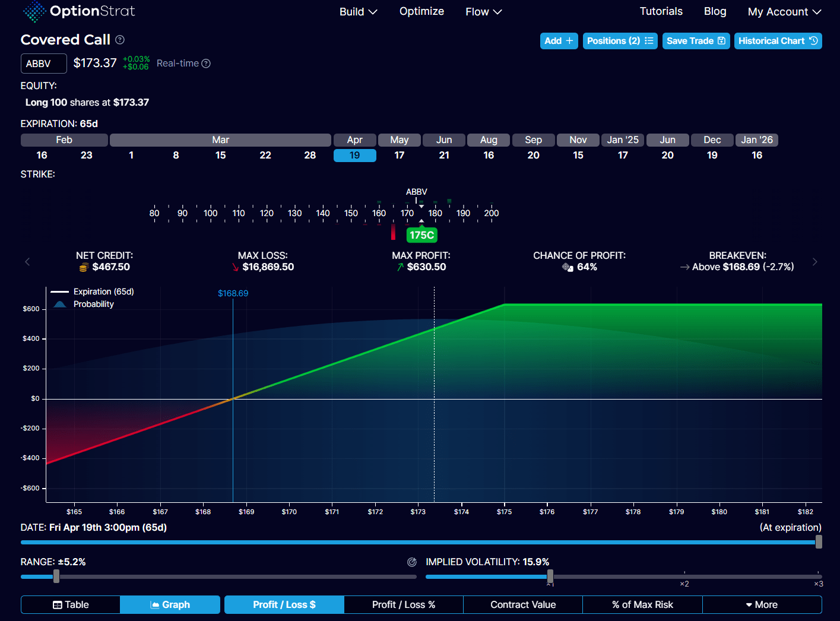840x621 pixels.
Task: Click the Real-time info question icon
Action: [x=206, y=64]
